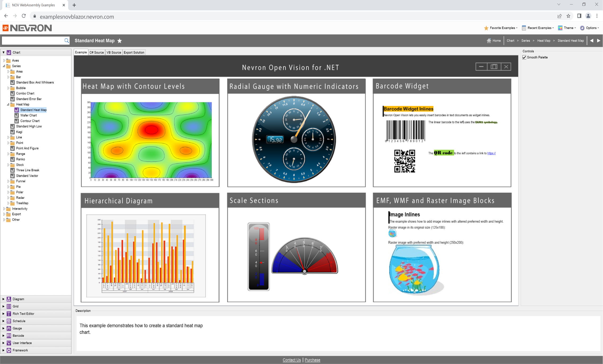The height and width of the screenshot is (364, 603).
Task: Collapse the Heat Map tree folder
Action: [x=8, y=104]
